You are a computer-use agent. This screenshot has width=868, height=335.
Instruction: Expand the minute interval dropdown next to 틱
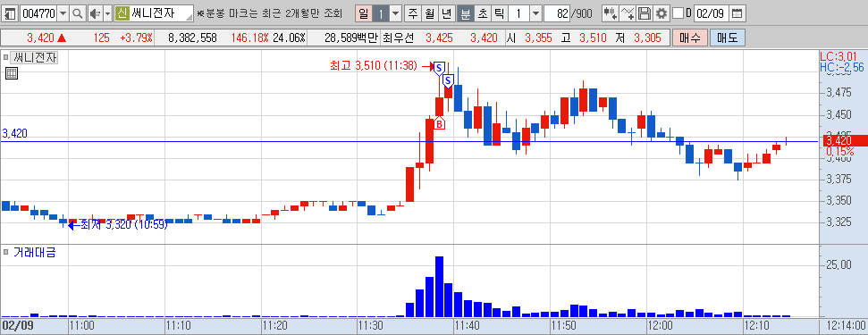pyautogui.click(x=535, y=13)
